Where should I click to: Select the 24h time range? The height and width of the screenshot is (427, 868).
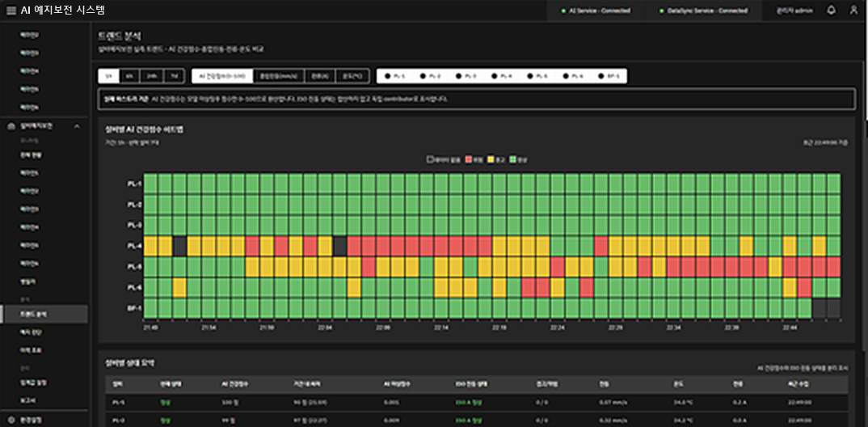pyautogui.click(x=151, y=76)
